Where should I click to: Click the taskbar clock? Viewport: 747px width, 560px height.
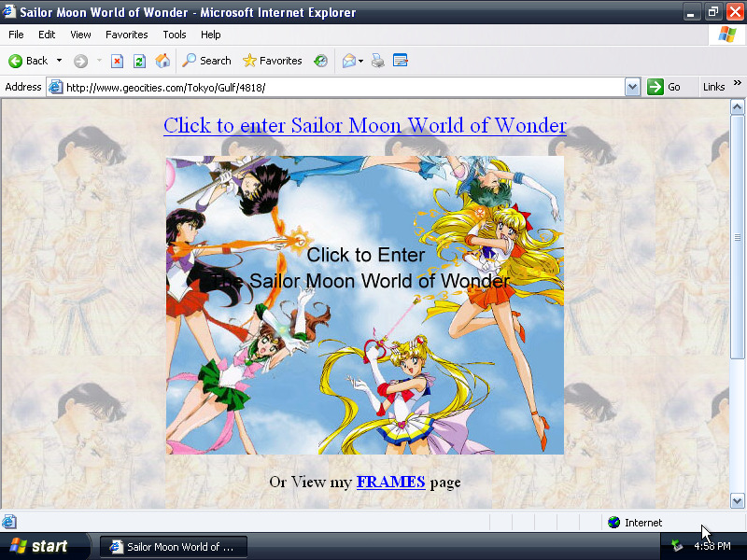712,546
